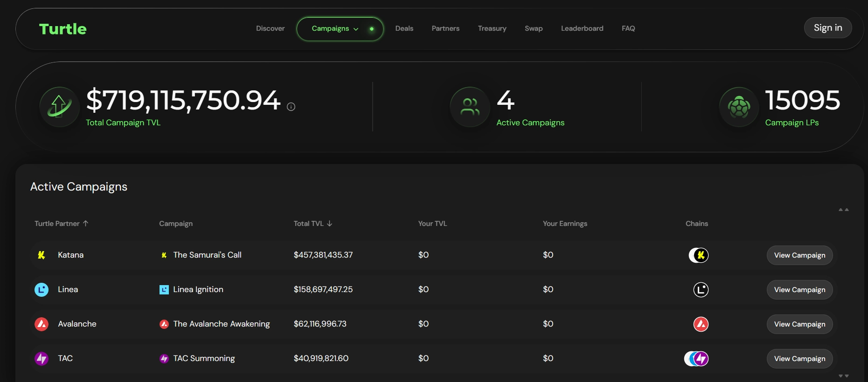This screenshot has height=382, width=868.
Task: Click the Linea partner icon
Action: (x=42, y=290)
